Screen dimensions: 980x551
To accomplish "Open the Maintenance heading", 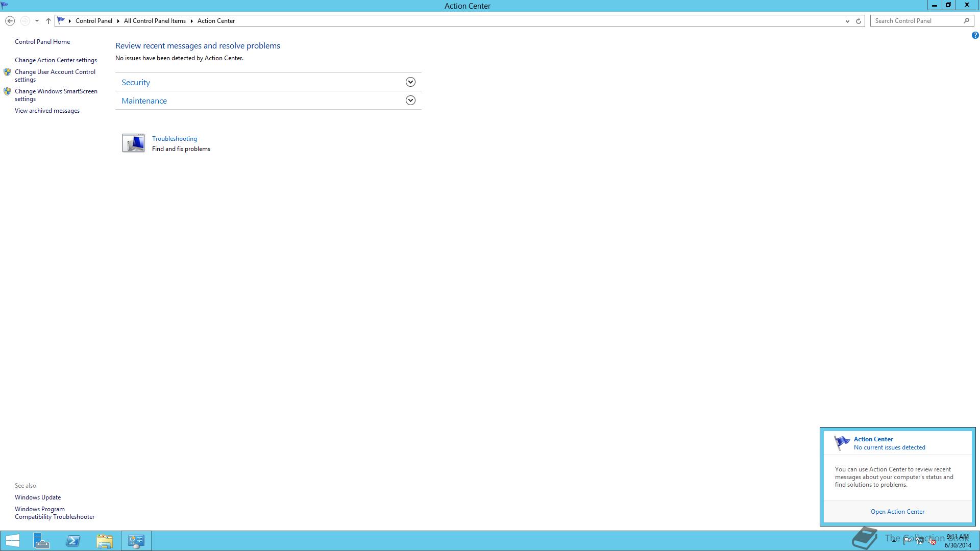I will 144,101.
